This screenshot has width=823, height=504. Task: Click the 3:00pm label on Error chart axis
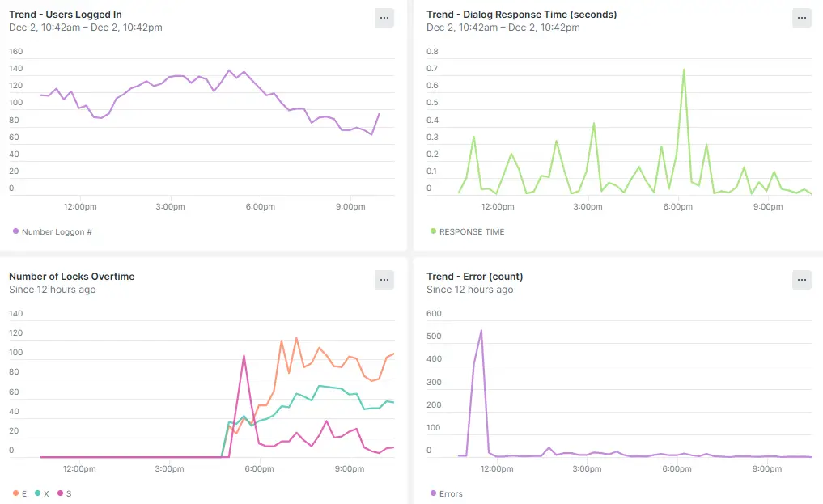pyautogui.click(x=587, y=469)
